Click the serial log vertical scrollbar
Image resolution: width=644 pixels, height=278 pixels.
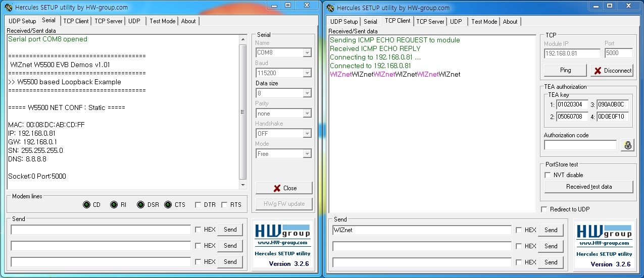pos(242,112)
